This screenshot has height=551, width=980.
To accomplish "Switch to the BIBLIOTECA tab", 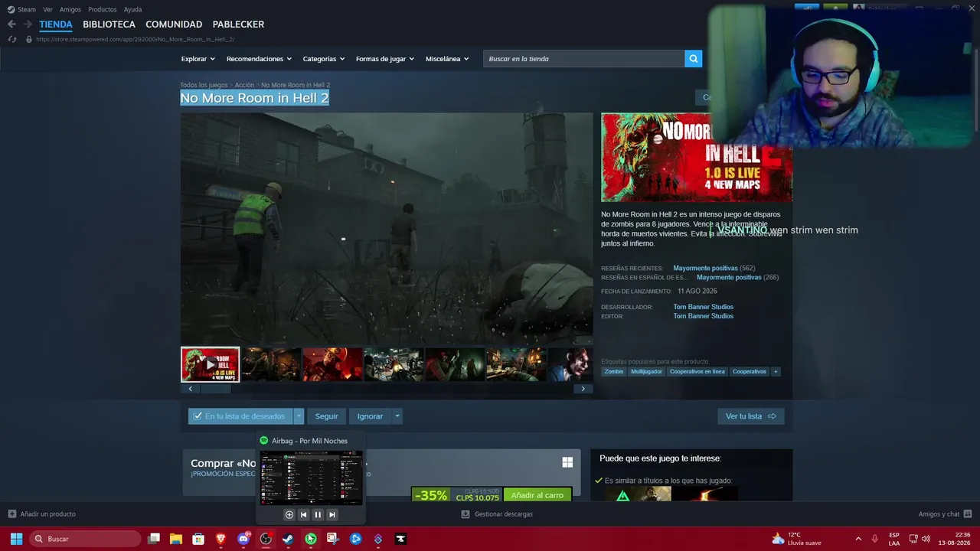I will 109,24.
